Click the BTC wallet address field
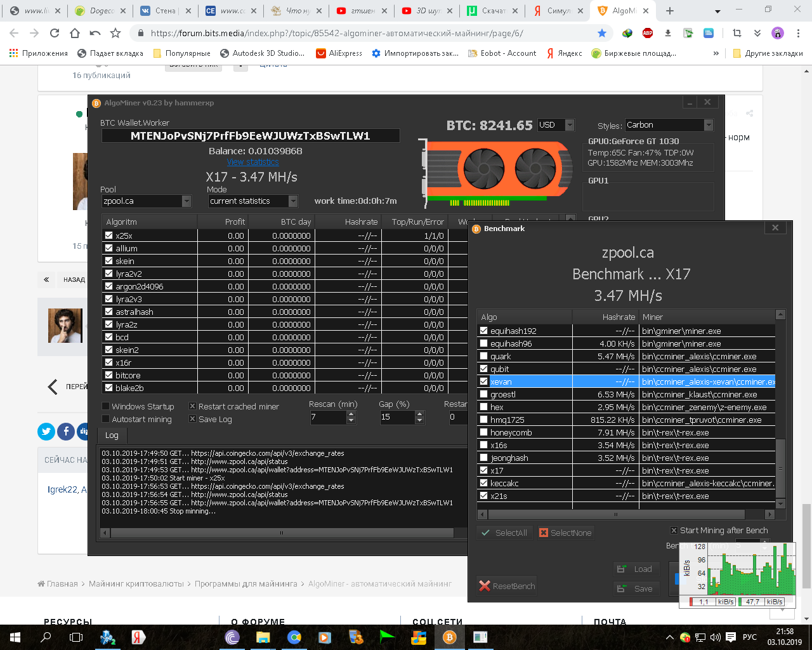 pos(251,136)
